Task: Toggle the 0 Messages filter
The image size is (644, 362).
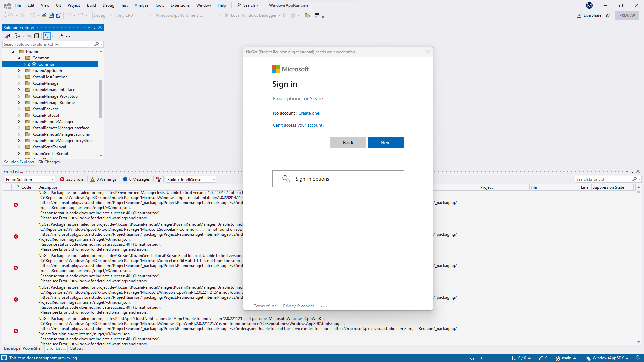Action: [137, 179]
